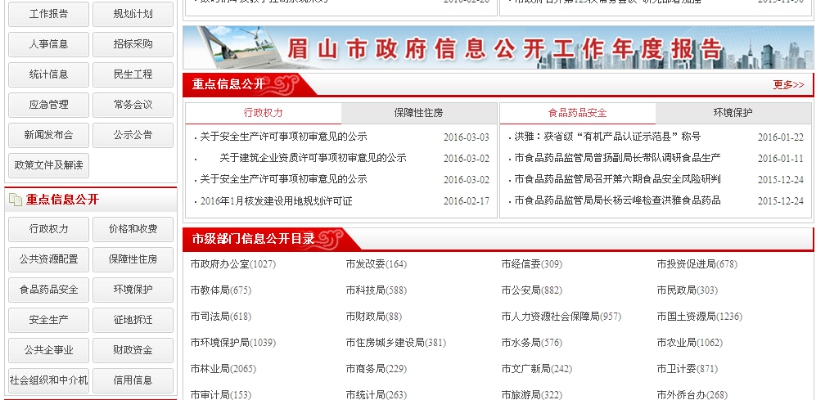Open the 公示公告 sidebar button
817x400 pixels.
133,135
